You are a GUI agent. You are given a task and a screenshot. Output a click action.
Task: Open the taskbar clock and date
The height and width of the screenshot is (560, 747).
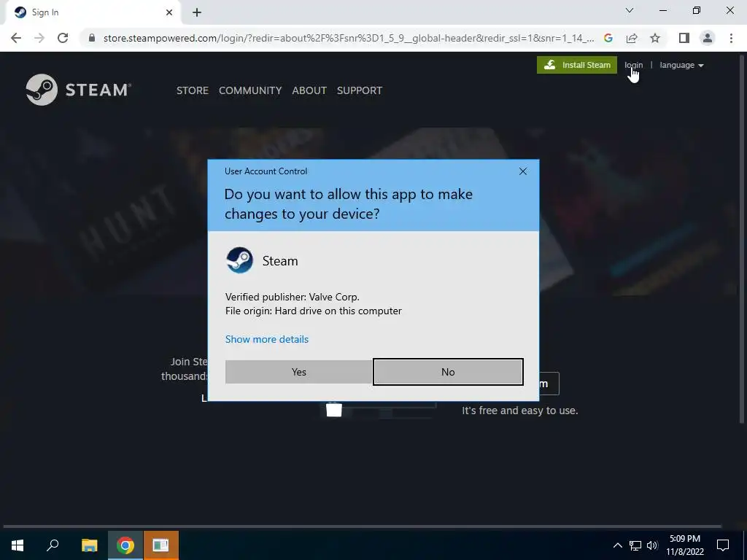684,545
